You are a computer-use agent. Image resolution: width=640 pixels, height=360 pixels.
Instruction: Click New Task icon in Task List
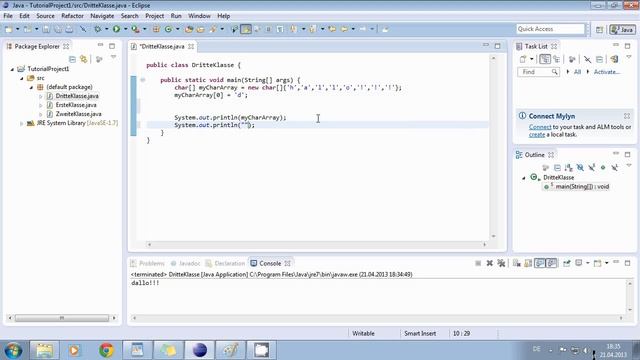pos(523,59)
